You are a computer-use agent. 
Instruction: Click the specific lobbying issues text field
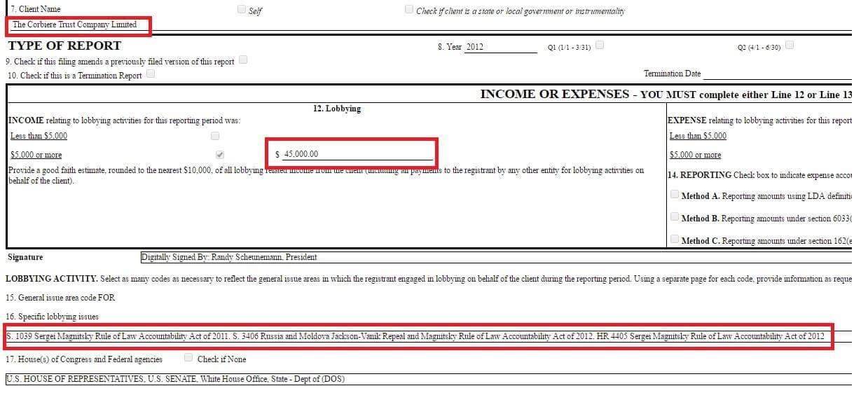click(x=429, y=336)
